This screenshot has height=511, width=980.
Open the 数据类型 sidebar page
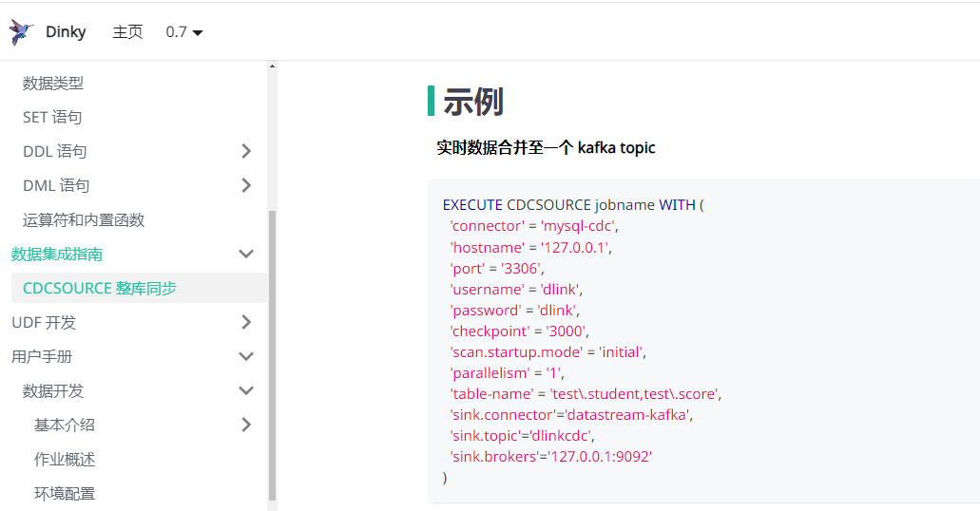53,83
